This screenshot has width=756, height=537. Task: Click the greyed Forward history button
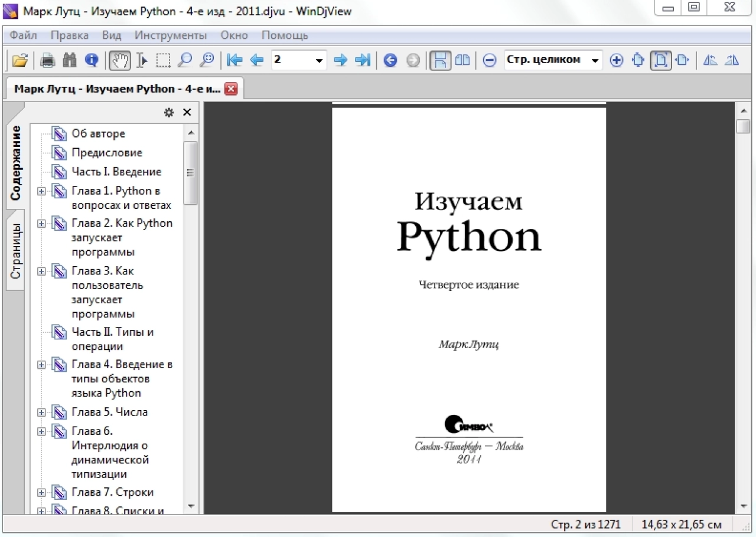(413, 60)
